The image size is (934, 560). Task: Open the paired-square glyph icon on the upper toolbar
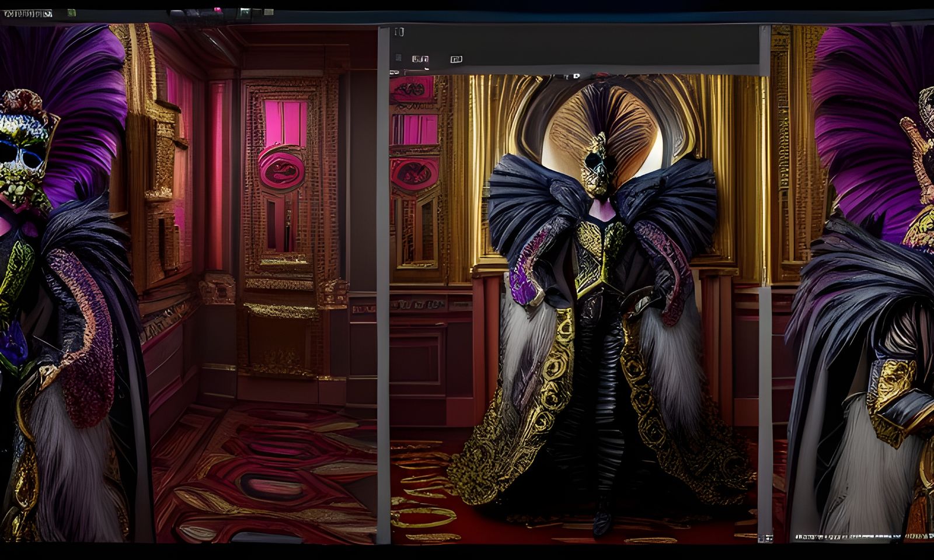(419, 59)
